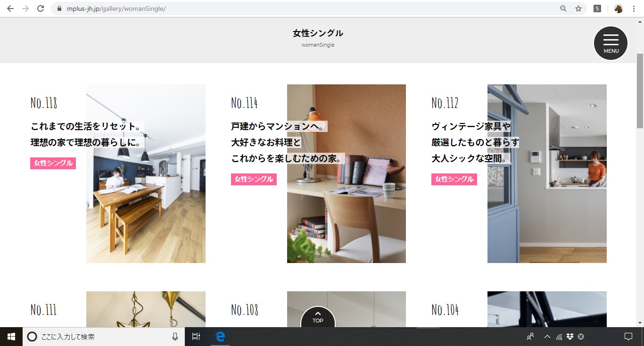Select the No.112 number label
The image size is (644, 346).
coord(445,103)
